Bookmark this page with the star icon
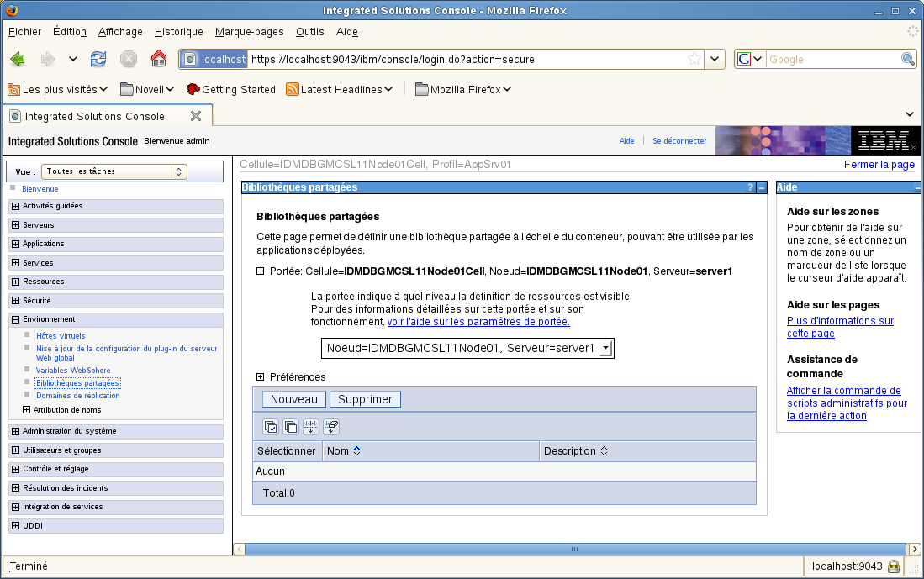The height and width of the screenshot is (579, 924). coord(694,59)
